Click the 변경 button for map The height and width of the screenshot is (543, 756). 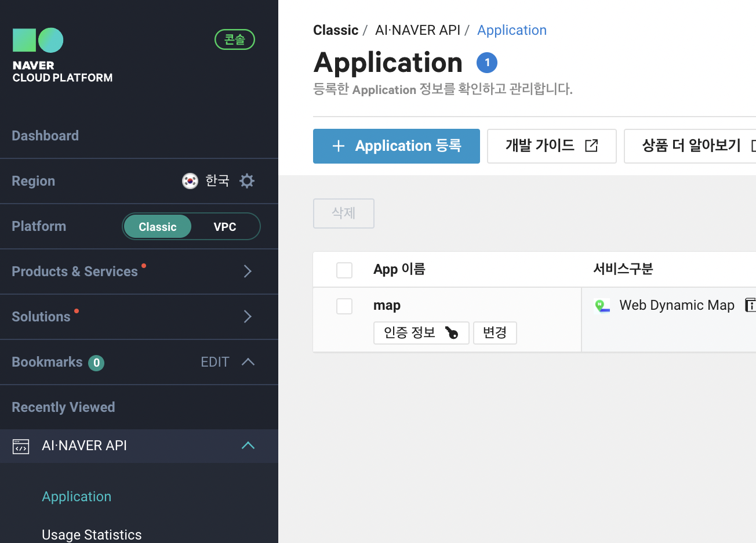pyautogui.click(x=495, y=333)
